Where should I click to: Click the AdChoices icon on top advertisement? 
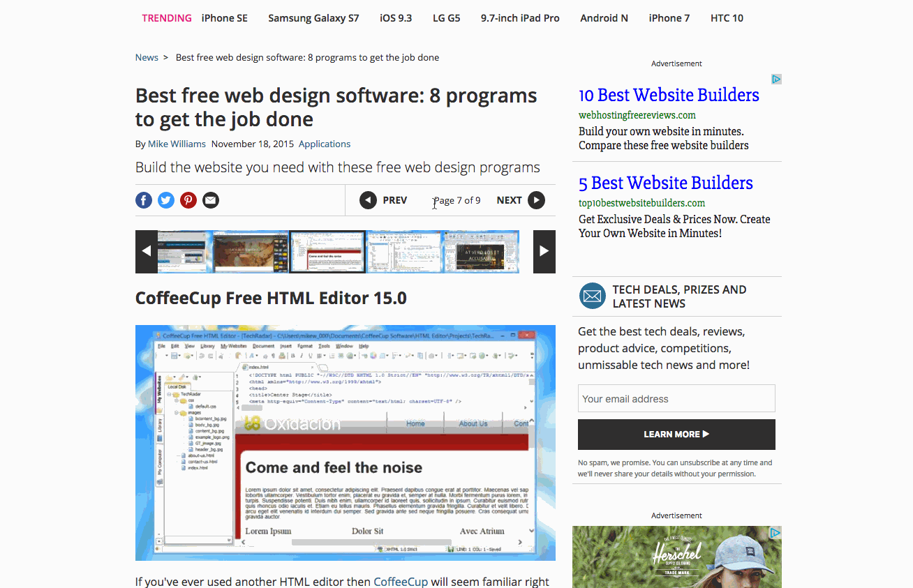pos(776,79)
